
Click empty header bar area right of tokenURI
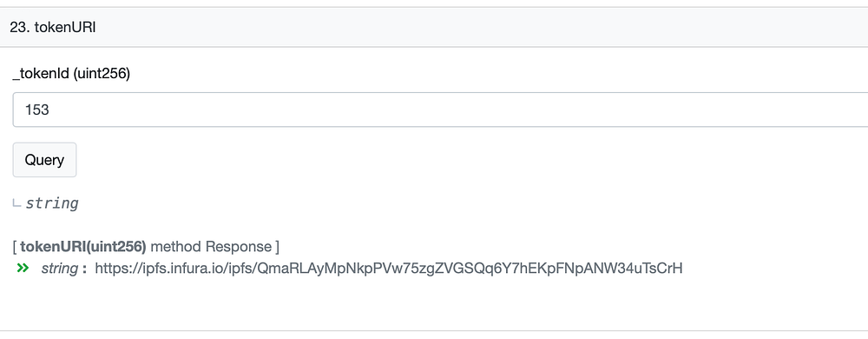pos(482,27)
